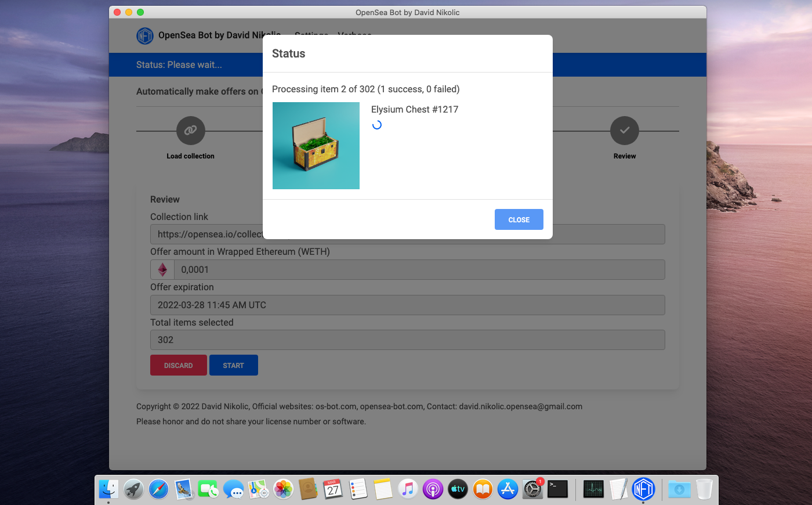Open App Store from the dock
This screenshot has width=812, height=505.
507,489
